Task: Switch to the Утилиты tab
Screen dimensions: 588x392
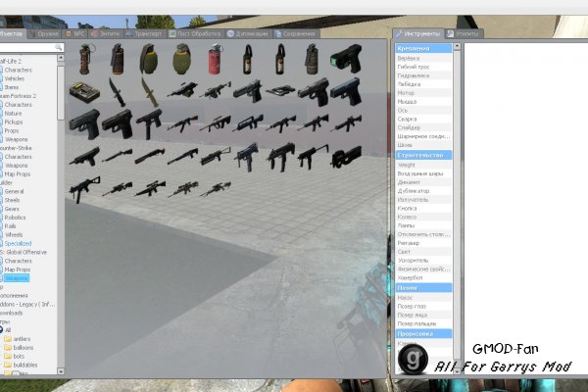Action: click(464, 33)
